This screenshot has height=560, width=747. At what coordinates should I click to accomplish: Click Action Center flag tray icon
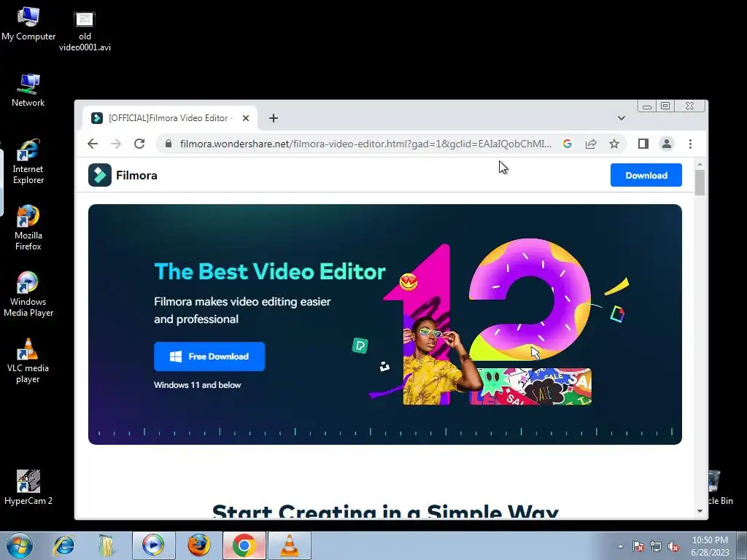click(x=638, y=546)
